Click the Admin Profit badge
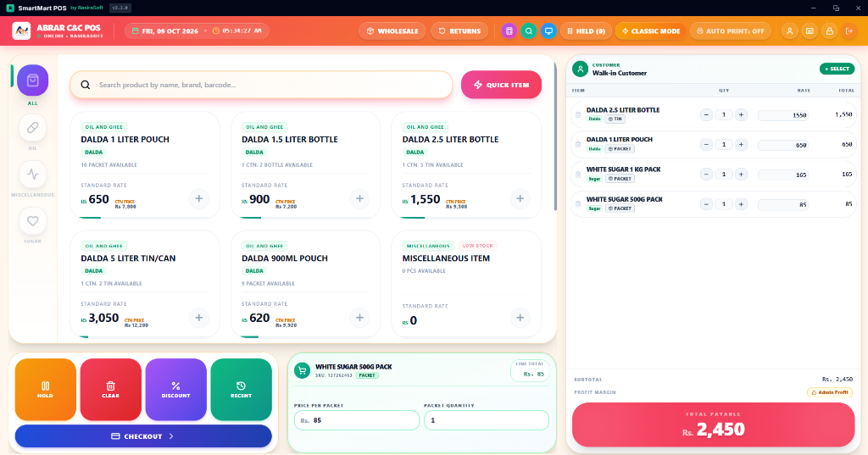 click(x=829, y=392)
